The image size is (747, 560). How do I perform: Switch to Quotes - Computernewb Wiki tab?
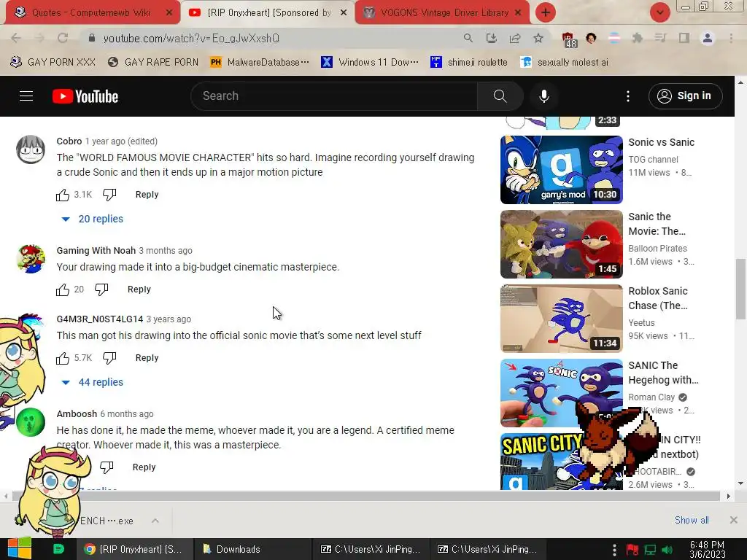[90, 12]
